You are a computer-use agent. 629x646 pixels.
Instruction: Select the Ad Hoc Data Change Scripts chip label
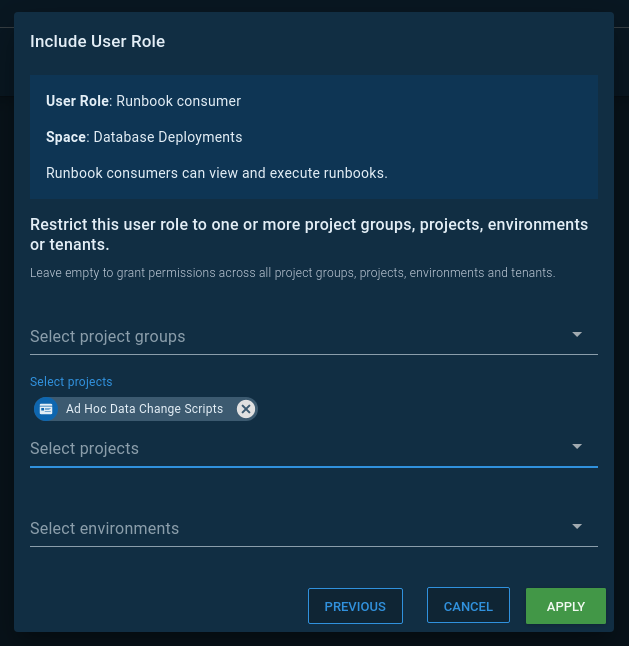point(144,409)
